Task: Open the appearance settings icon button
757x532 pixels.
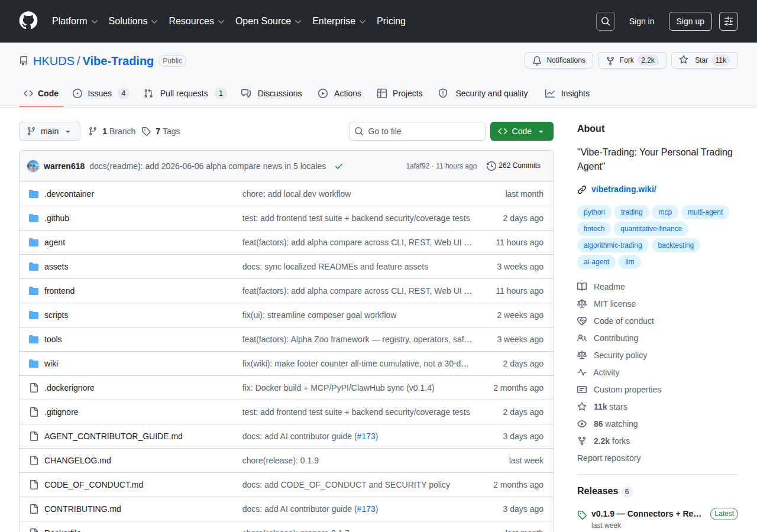Action: pyautogui.click(x=729, y=21)
